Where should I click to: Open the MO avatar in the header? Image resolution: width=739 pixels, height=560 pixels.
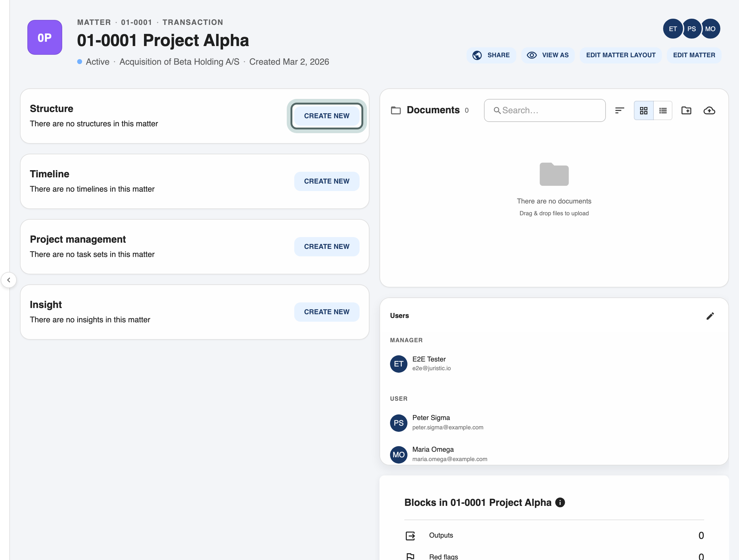pyautogui.click(x=710, y=29)
